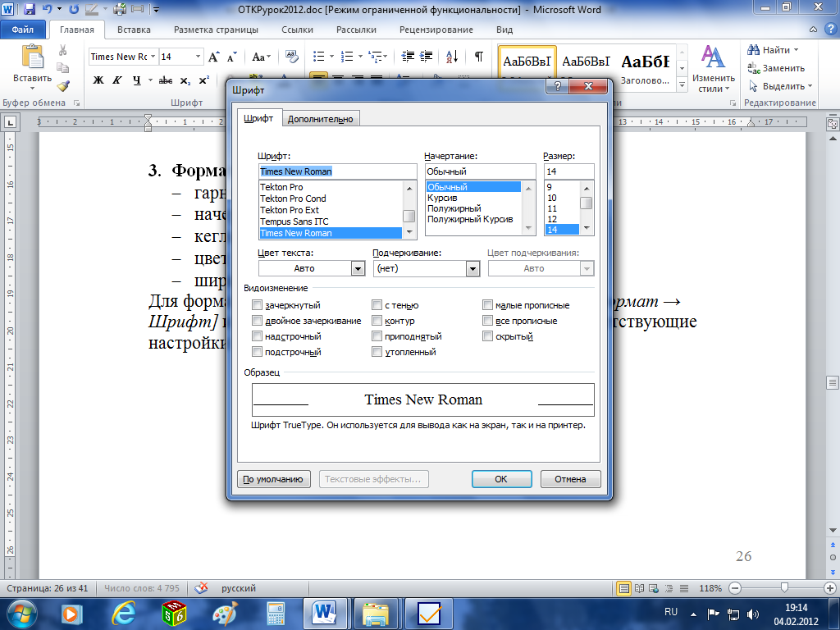Click the Заменить button in ribbon

point(776,68)
